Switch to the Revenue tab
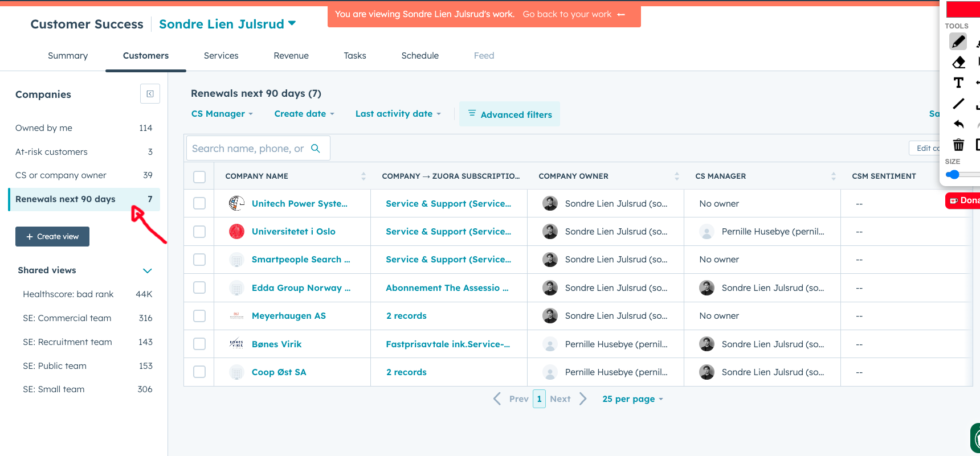This screenshot has height=456, width=980. click(x=291, y=56)
